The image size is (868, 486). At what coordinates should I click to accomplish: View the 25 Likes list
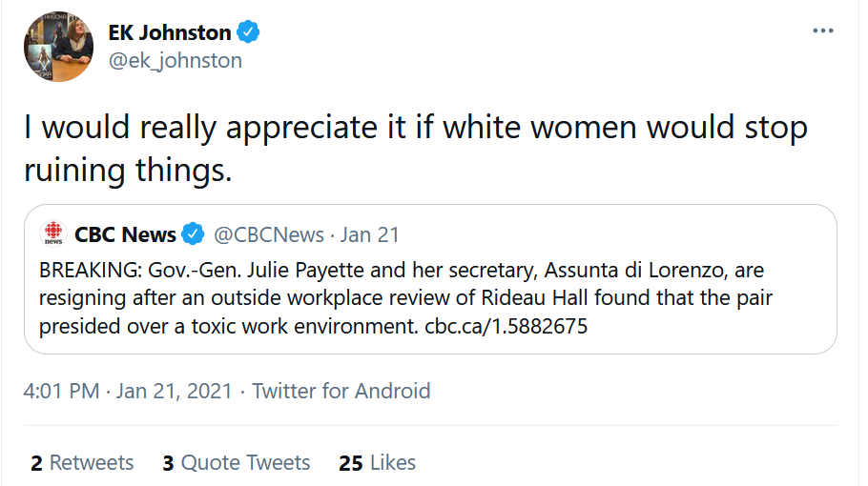tap(377, 463)
